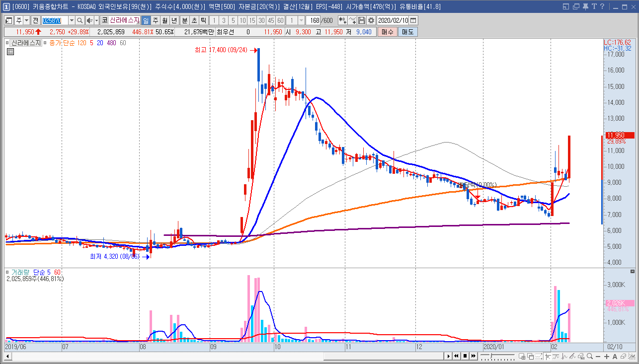Click the rewind button in chart playback

click(x=457, y=356)
